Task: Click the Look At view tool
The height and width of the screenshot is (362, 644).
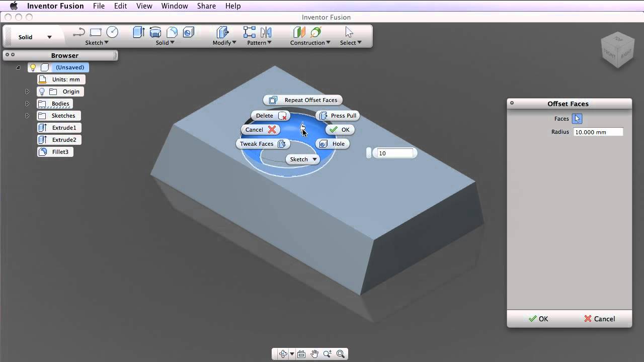Action: point(301,354)
